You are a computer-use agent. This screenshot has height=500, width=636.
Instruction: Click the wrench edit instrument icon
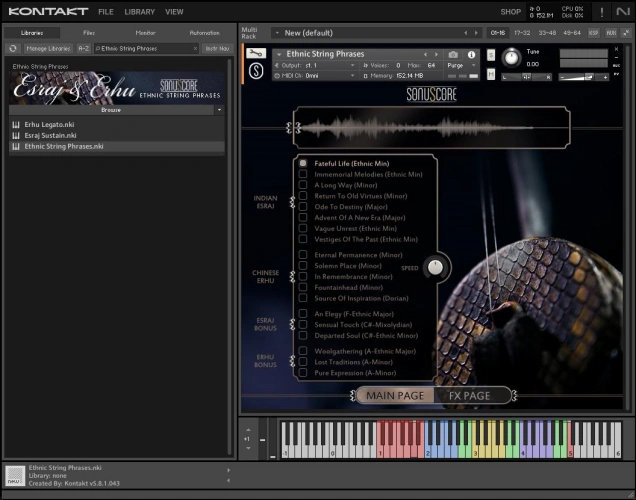point(256,54)
